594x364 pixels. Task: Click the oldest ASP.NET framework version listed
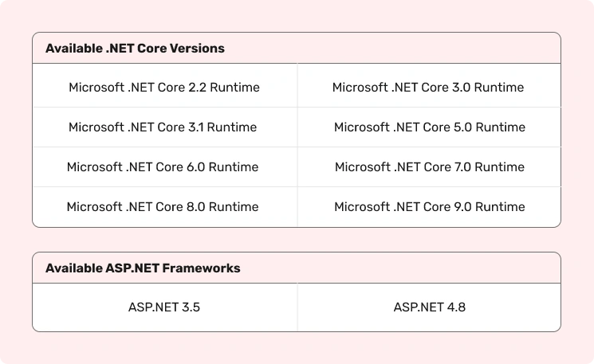pos(164,307)
